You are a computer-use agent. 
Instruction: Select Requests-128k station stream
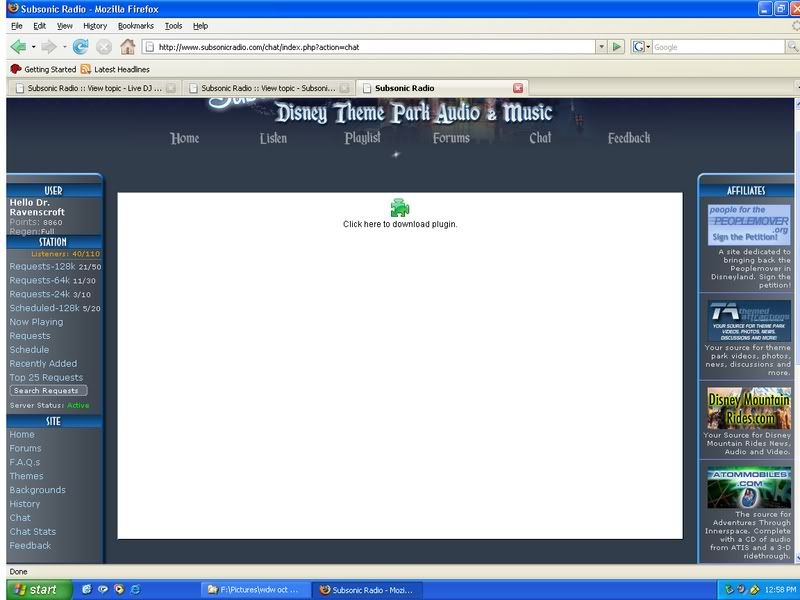click(42, 266)
